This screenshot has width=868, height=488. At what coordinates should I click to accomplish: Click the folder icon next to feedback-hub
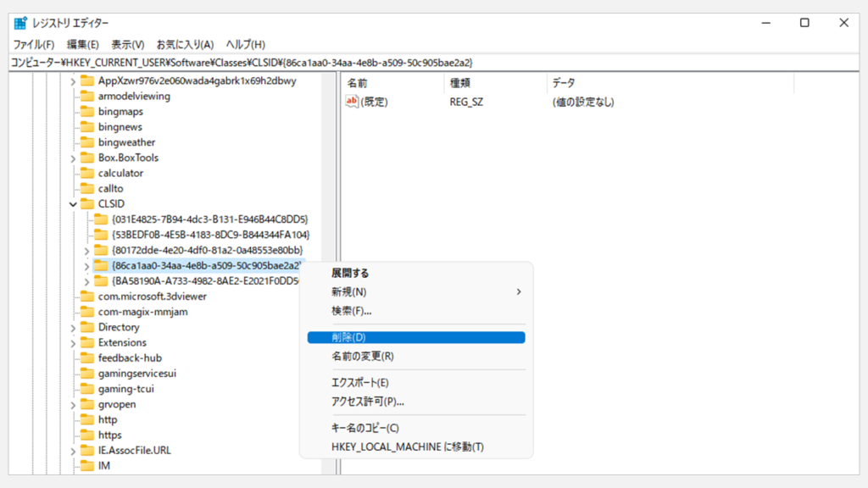point(86,358)
